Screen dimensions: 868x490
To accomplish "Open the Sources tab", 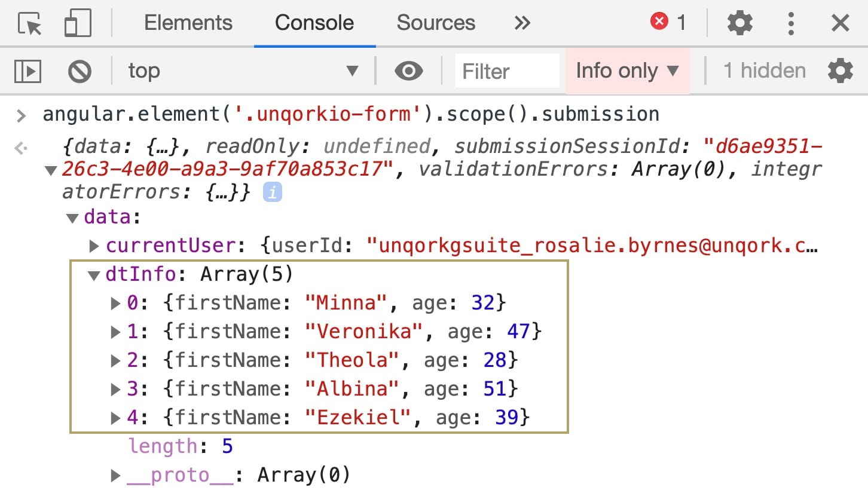I will (x=436, y=23).
